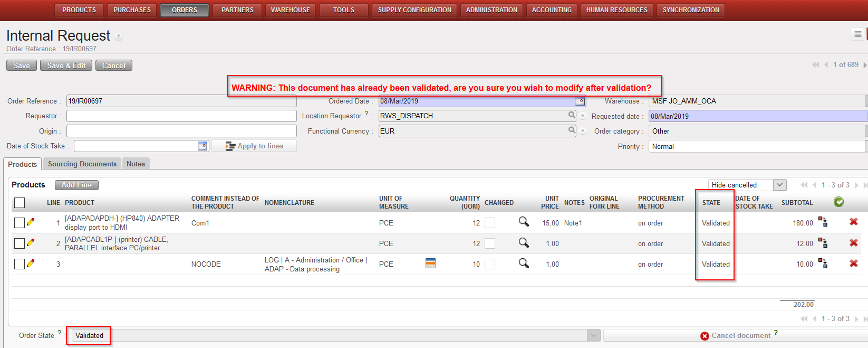Expand the Order State dropdown arrow
868x348 pixels.
pos(594,335)
